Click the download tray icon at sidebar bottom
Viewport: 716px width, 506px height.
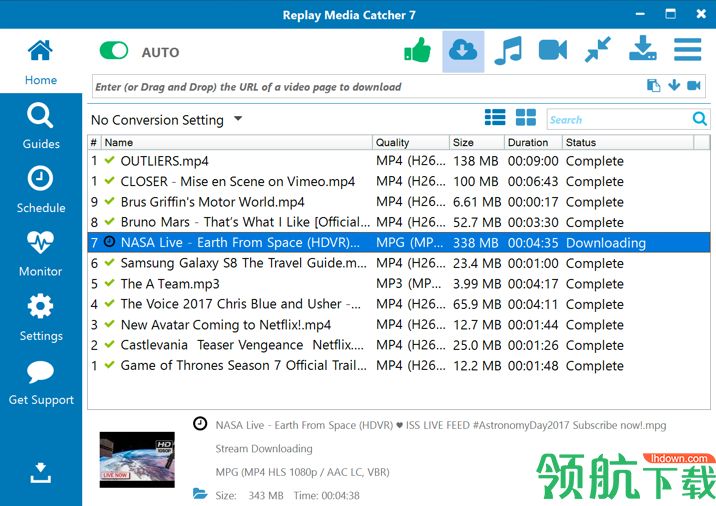[x=41, y=473]
